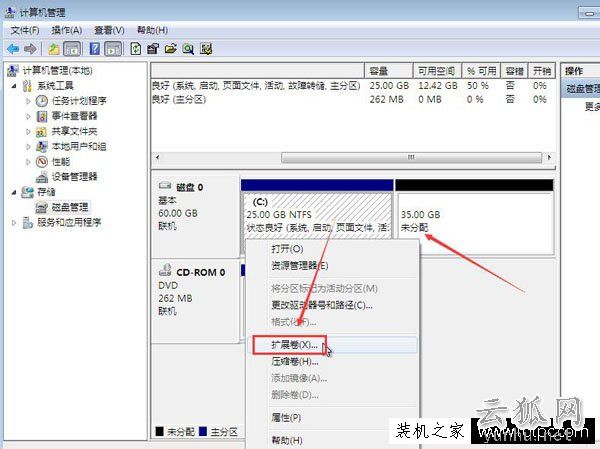600x449 pixels.
Task: Choose 属性(P) in context menu
Action: click(332, 418)
